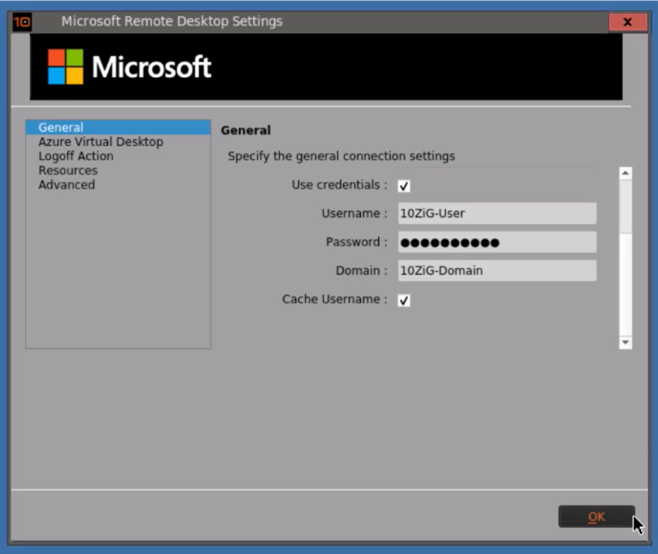The image size is (658, 554).
Task: Click the Microsoft logo banner
Action: click(326, 67)
